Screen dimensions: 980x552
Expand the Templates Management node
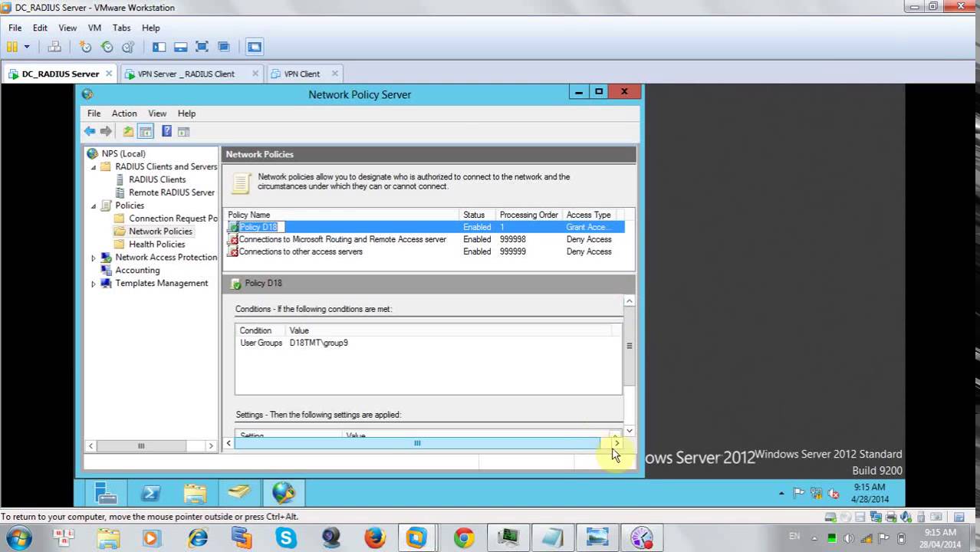tap(94, 284)
